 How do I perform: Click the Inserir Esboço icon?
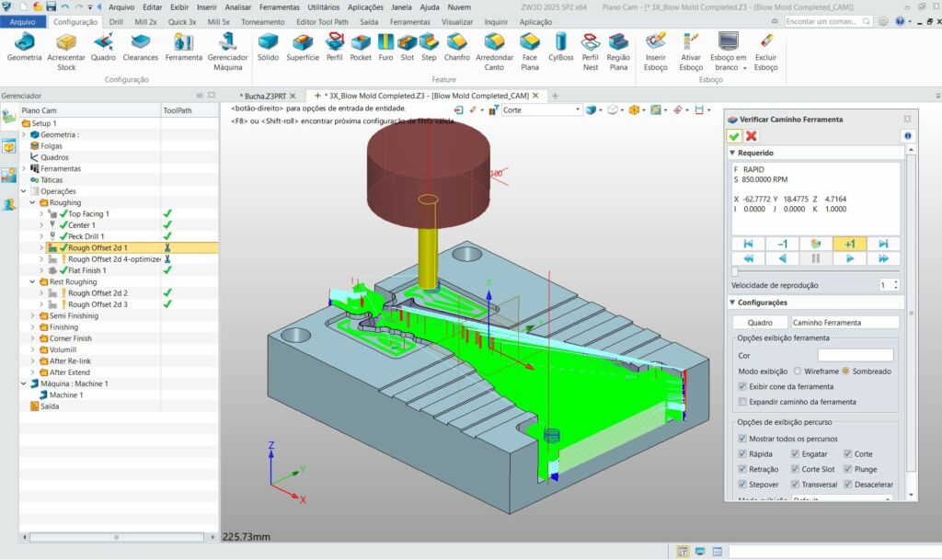click(x=655, y=52)
